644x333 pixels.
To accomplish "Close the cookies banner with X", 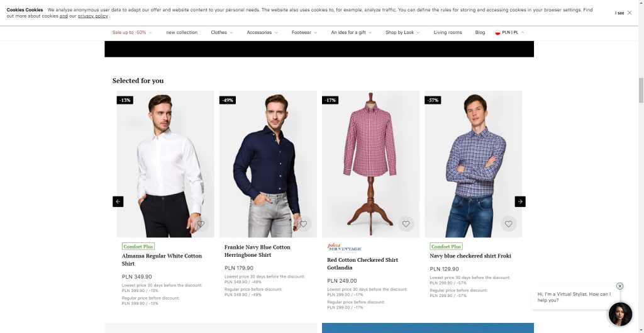I will click(630, 13).
